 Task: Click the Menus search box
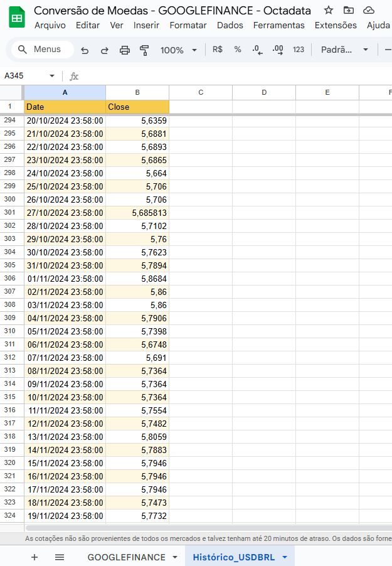[41, 50]
